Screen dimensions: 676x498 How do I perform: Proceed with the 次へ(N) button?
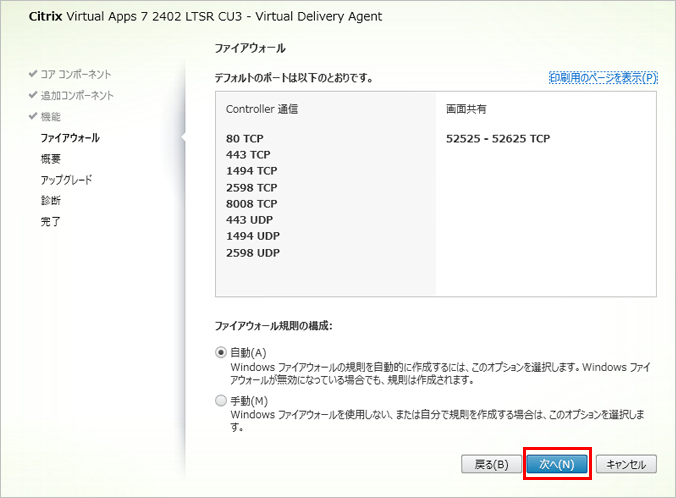pyautogui.click(x=555, y=464)
